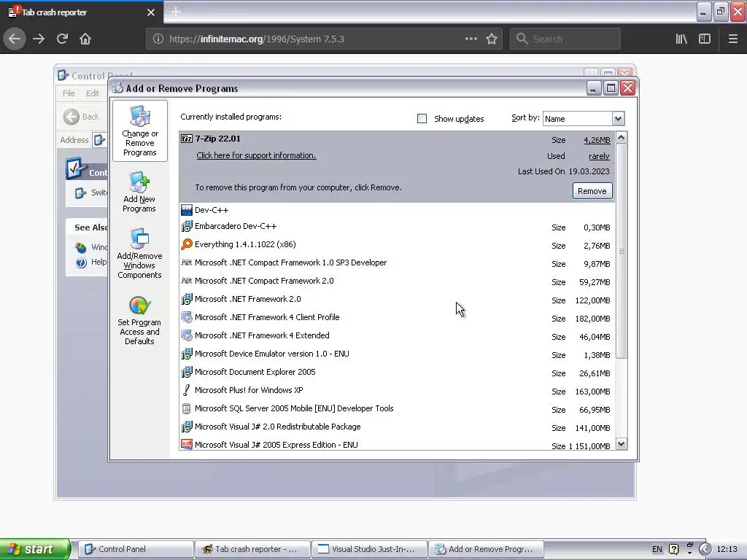Click the 122,00MB size value
The image size is (747, 560).
(592, 300)
